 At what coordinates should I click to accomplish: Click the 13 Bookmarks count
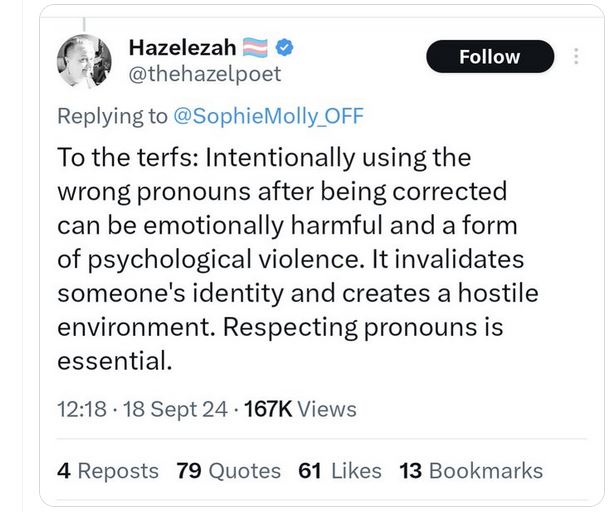click(x=470, y=470)
